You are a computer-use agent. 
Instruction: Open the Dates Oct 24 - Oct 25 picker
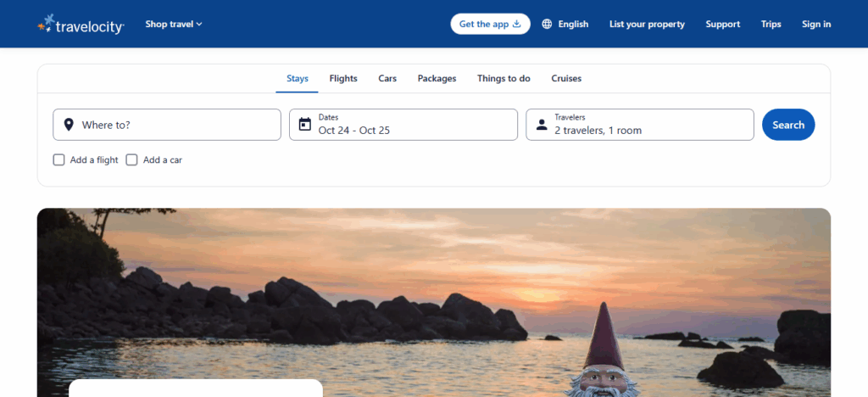click(x=403, y=125)
